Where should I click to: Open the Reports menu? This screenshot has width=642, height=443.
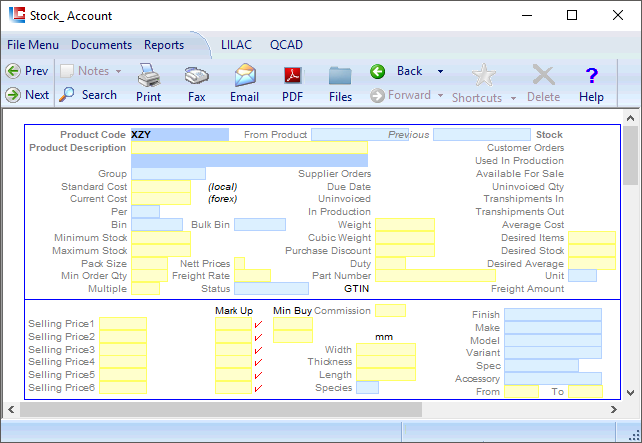[164, 45]
